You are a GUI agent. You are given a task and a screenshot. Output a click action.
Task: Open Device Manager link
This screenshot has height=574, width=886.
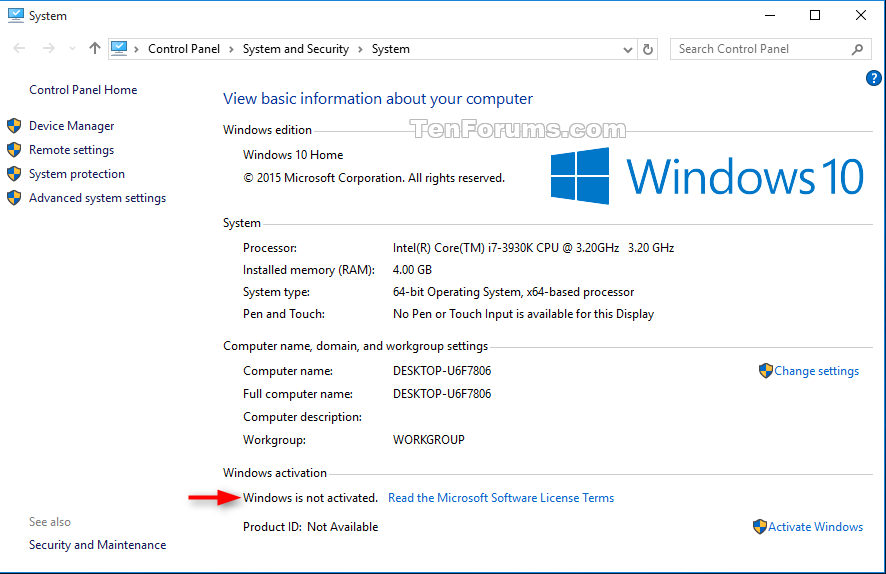click(x=72, y=126)
